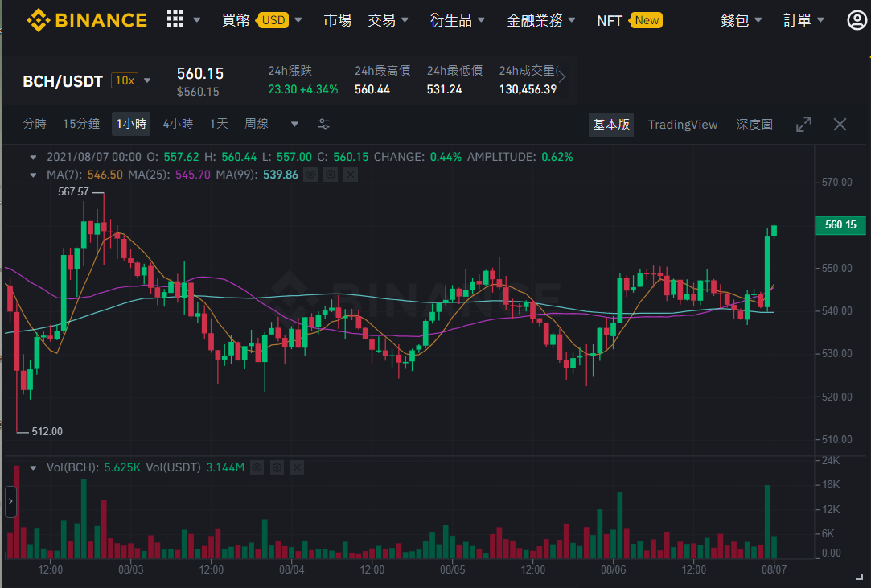Open the 衍生品 dropdown menu
This screenshot has width=871, height=588.
(457, 21)
